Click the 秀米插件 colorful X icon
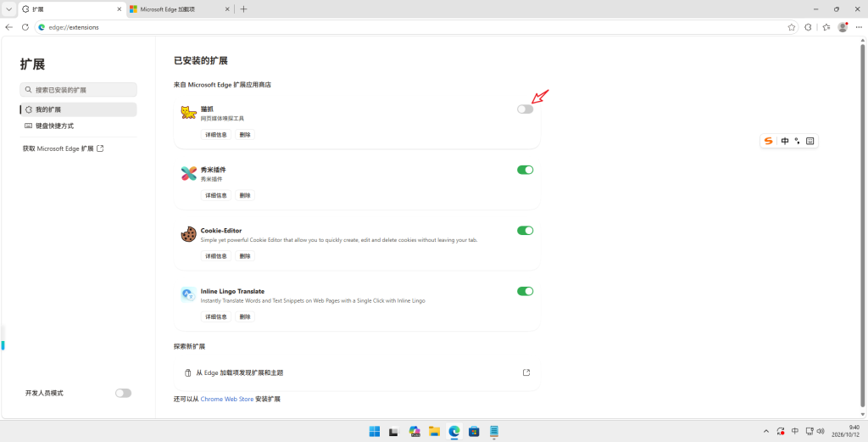The image size is (868, 442). click(188, 173)
